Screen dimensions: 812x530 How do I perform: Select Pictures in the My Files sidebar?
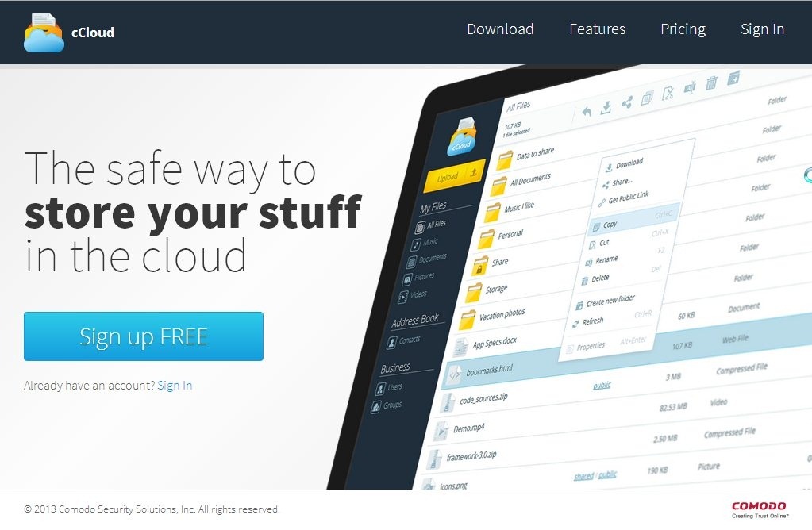[418, 278]
